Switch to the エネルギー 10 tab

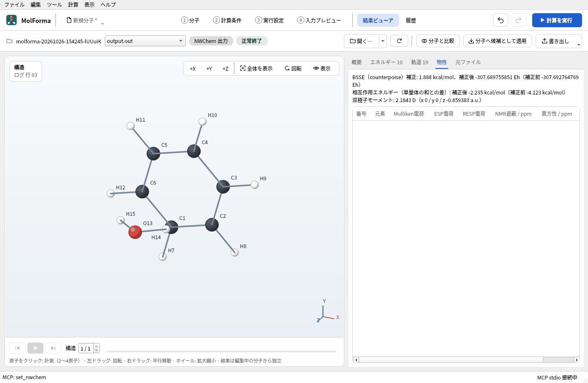(386, 62)
